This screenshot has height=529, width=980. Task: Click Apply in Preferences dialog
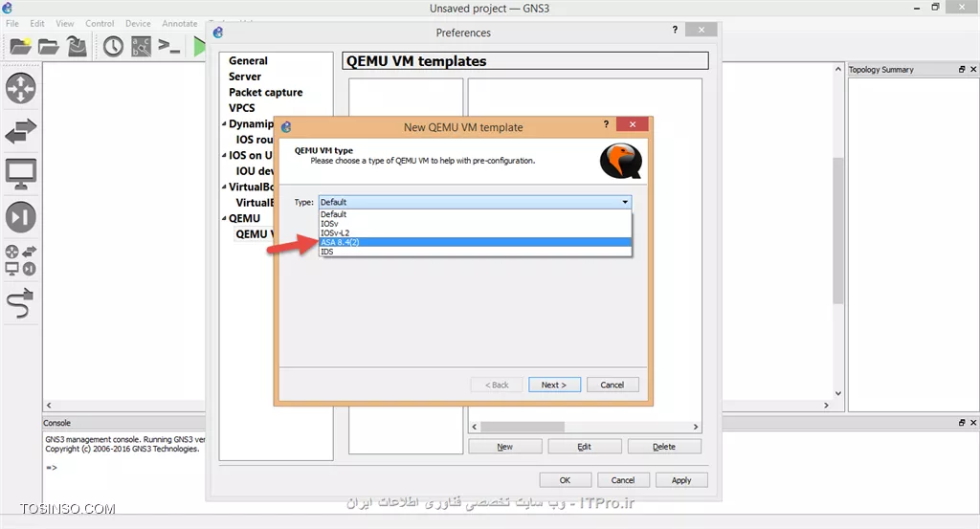tap(681, 480)
